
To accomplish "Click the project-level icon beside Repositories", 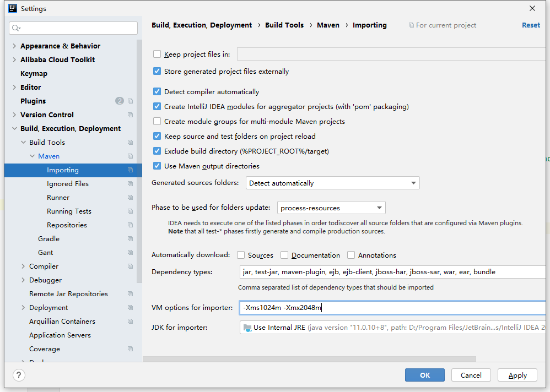I will pos(131,225).
